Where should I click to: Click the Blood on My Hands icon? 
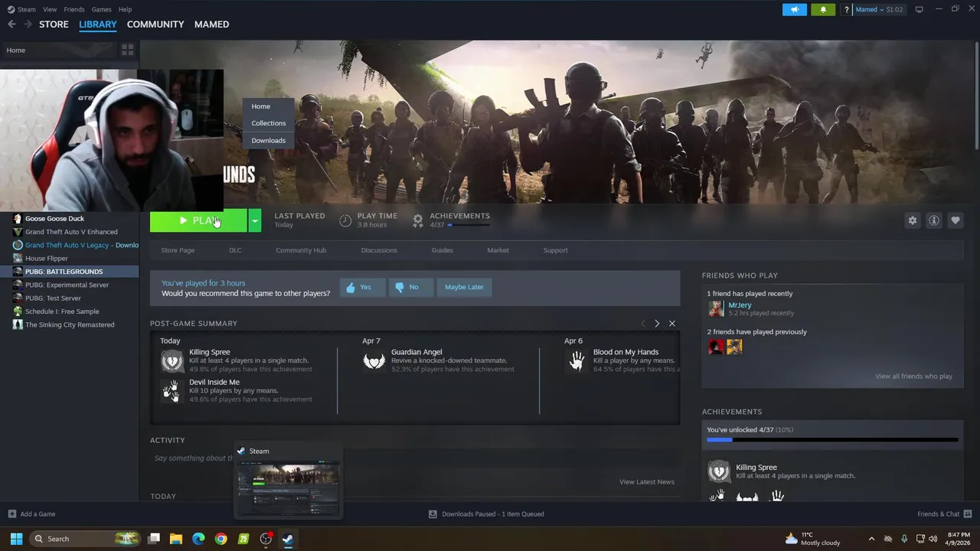(x=576, y=360)
